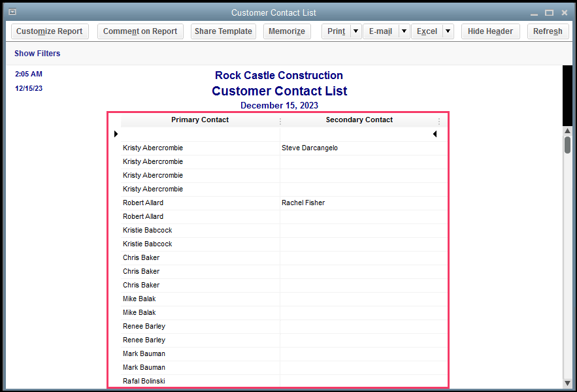Image resolution: width=577 pixels, height=392 pixels.
Task: Click the left column sort arrow marker
Action: (x=116, y=133)
